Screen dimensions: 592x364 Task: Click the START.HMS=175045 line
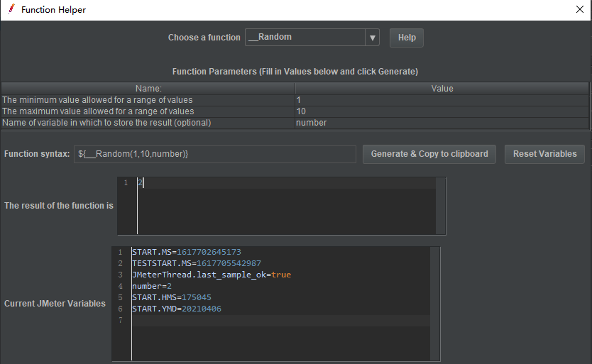coord(172,297)
